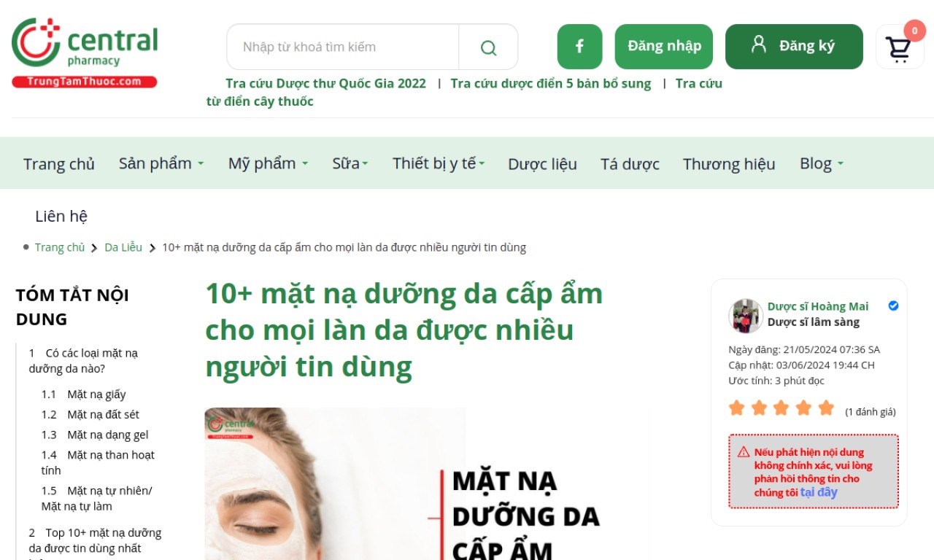Image resolution: width=934 pixels, height=560 pixels.
Task: Click Trang chủ in the breadcrumb
Action: pos(60,247)
